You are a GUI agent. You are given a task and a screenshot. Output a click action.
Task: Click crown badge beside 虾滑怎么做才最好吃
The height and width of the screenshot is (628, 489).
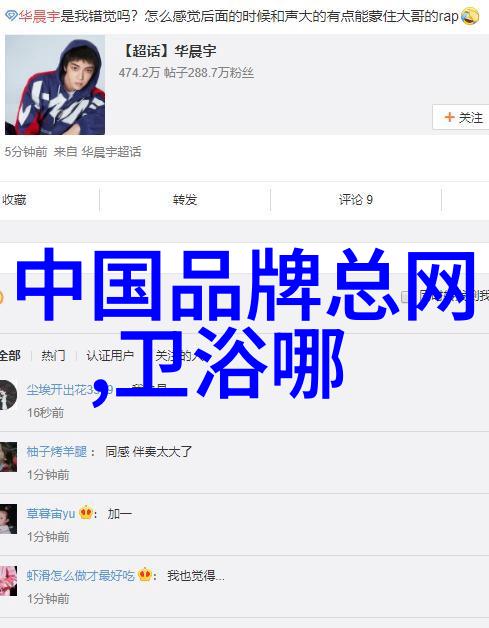click(x=145, y=575)
